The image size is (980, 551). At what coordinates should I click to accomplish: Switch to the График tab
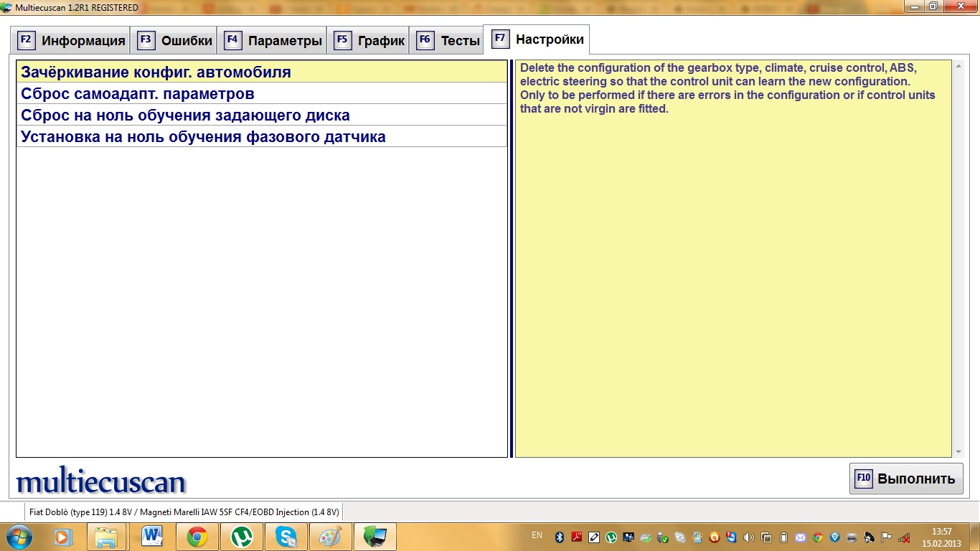369,40
